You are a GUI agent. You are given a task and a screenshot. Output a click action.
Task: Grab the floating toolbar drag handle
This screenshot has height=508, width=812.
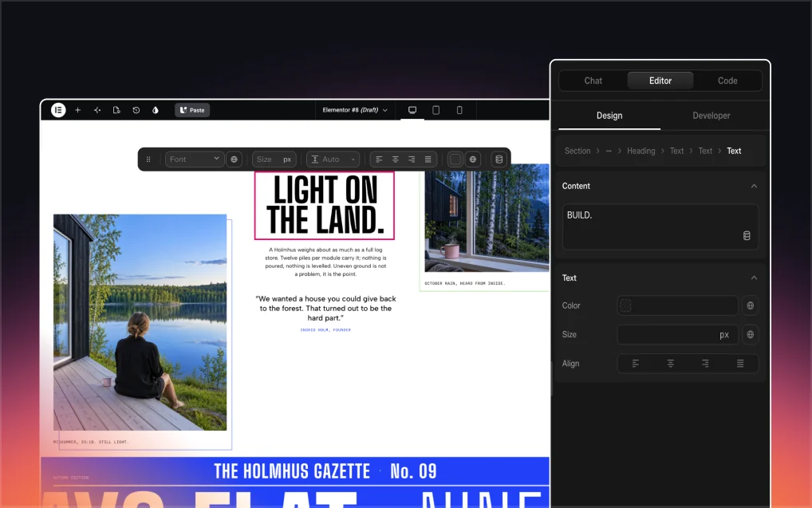148,159
